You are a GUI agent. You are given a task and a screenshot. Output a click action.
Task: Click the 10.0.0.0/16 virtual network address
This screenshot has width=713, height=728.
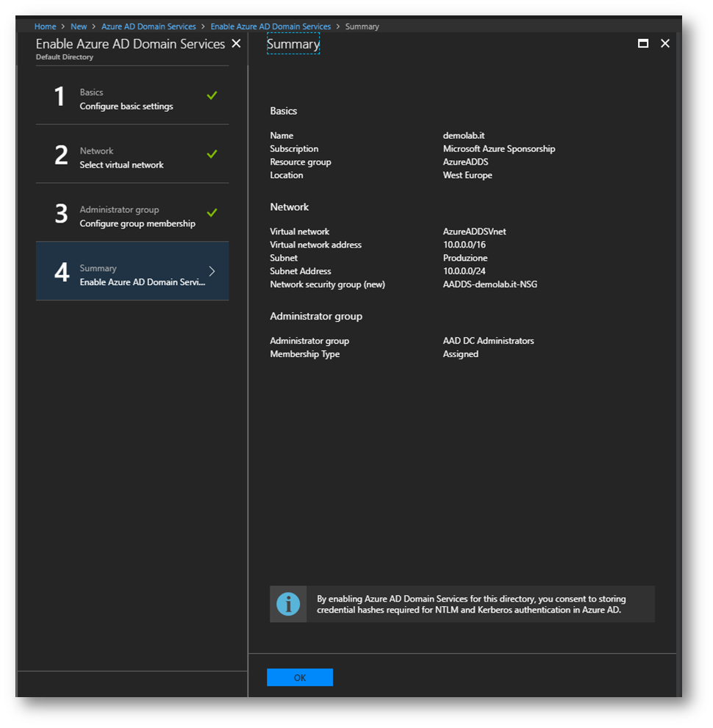coord(464,245)
